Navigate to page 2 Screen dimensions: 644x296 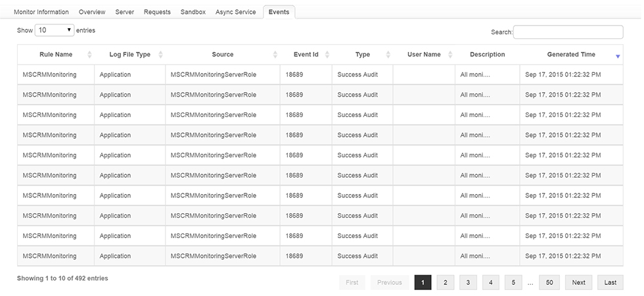point(445,282)
